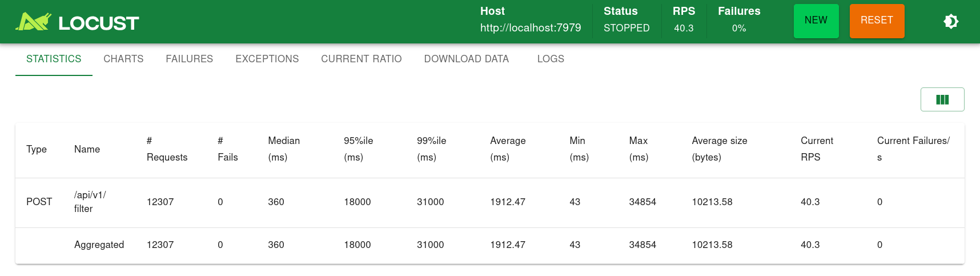Show the LOGS tab
This screenshot has width=980, height=276.
[551, 59]
